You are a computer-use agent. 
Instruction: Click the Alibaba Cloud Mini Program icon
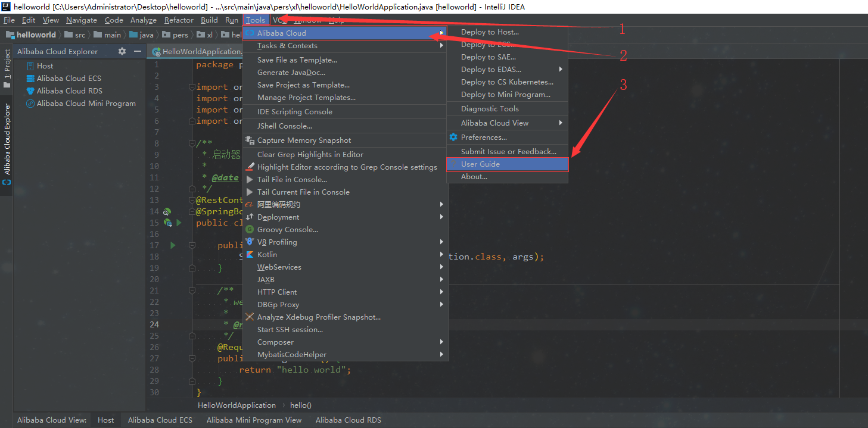(x=30, y=103)
